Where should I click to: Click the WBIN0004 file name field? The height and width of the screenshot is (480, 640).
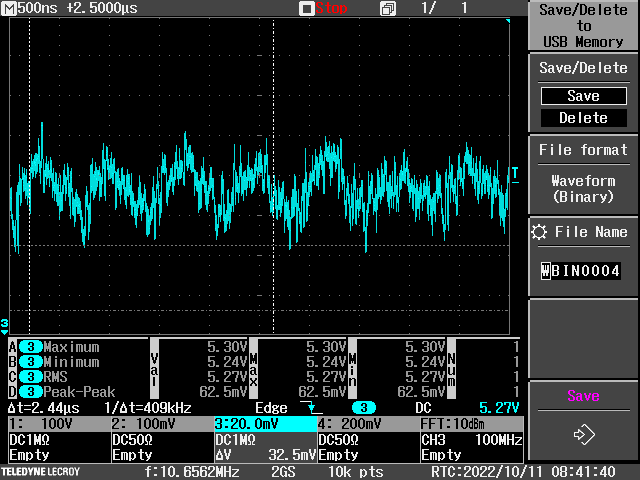click(582, 271)
